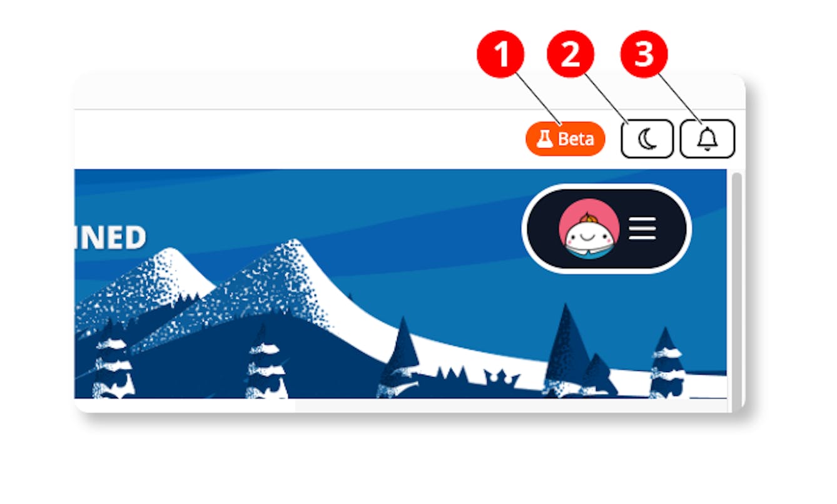Click the empty white top bar left of Beta

pyautogui.click(x=294, y=138)
